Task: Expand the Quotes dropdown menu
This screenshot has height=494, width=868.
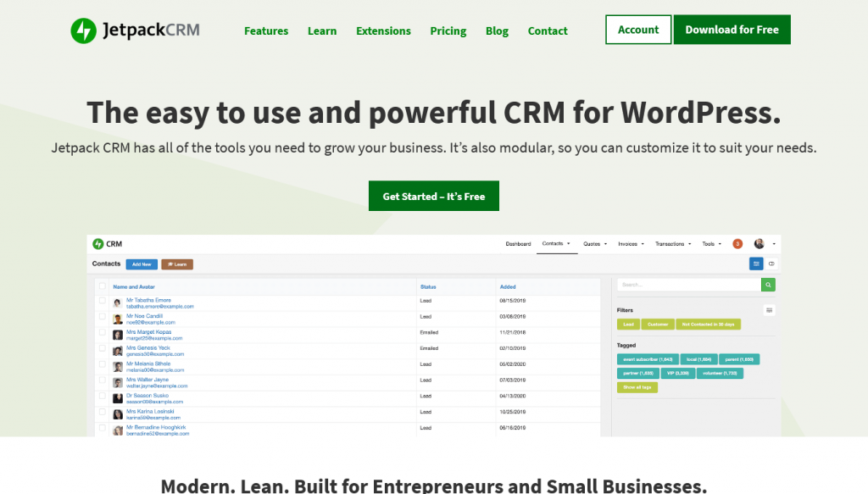Action: pos(595,244)
